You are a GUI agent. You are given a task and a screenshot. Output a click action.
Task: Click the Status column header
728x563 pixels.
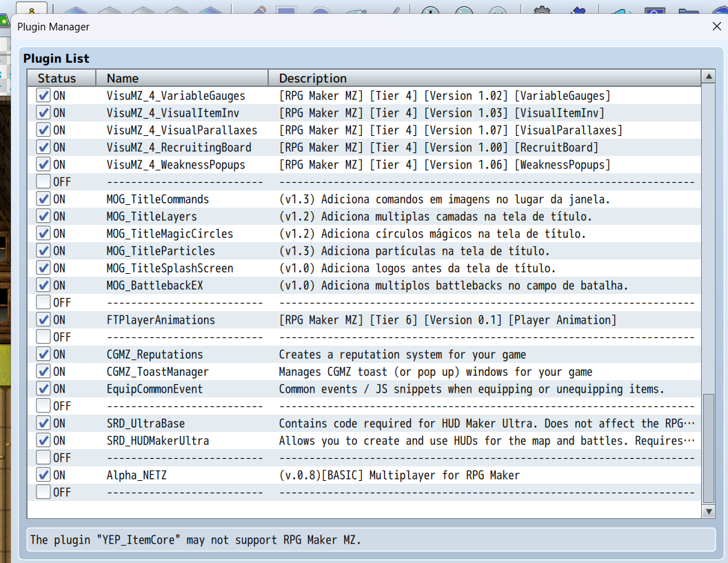pyautogui.click(x=61, y=78)
